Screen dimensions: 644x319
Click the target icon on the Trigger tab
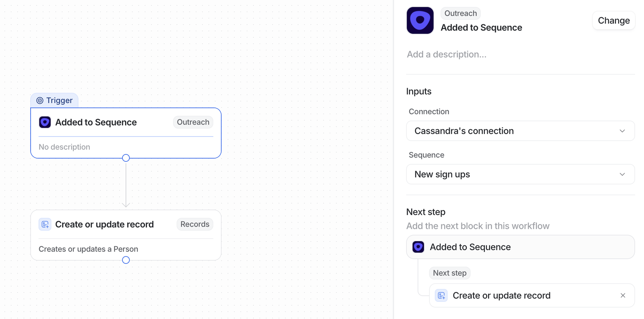pos(40,101)
